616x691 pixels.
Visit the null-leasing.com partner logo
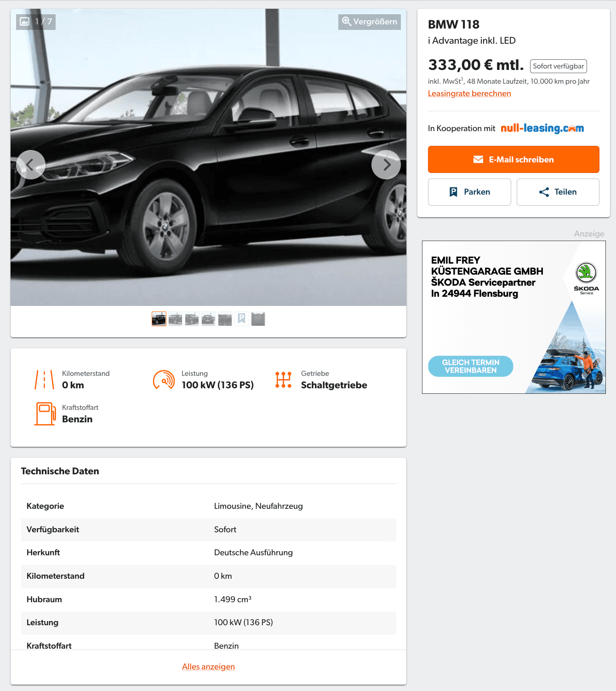542,128
